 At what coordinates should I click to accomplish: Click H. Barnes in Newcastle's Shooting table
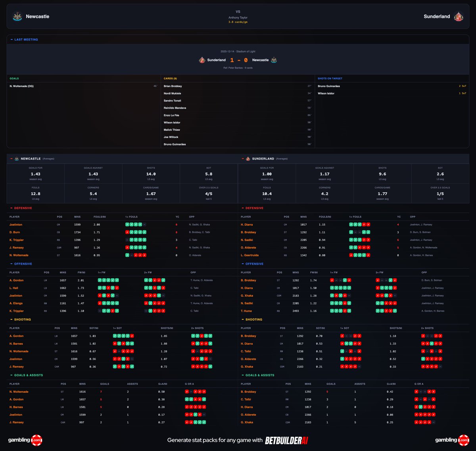point(16,344)
